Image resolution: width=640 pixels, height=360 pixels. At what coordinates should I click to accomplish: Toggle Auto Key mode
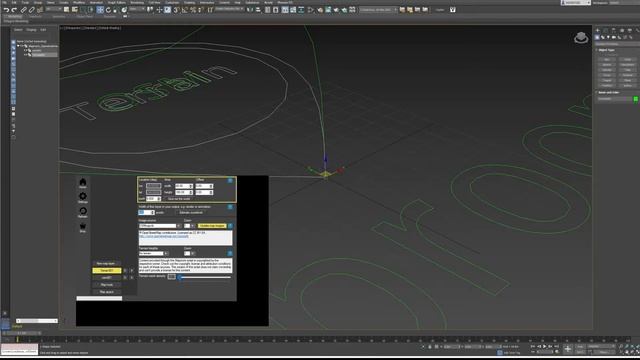click(580, 347)
